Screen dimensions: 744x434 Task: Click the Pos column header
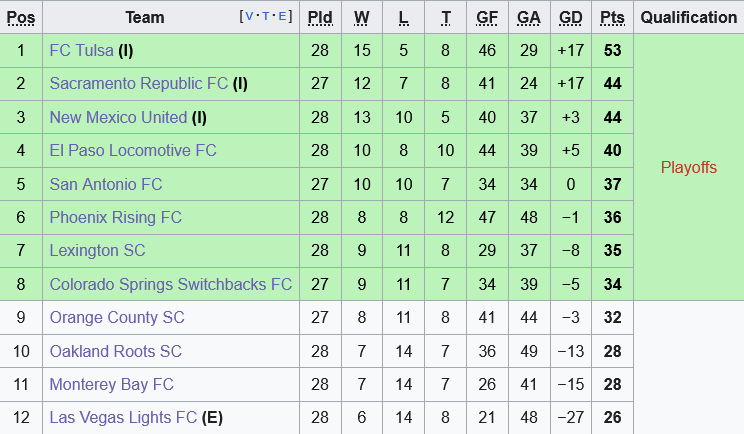tap(21, 17)
